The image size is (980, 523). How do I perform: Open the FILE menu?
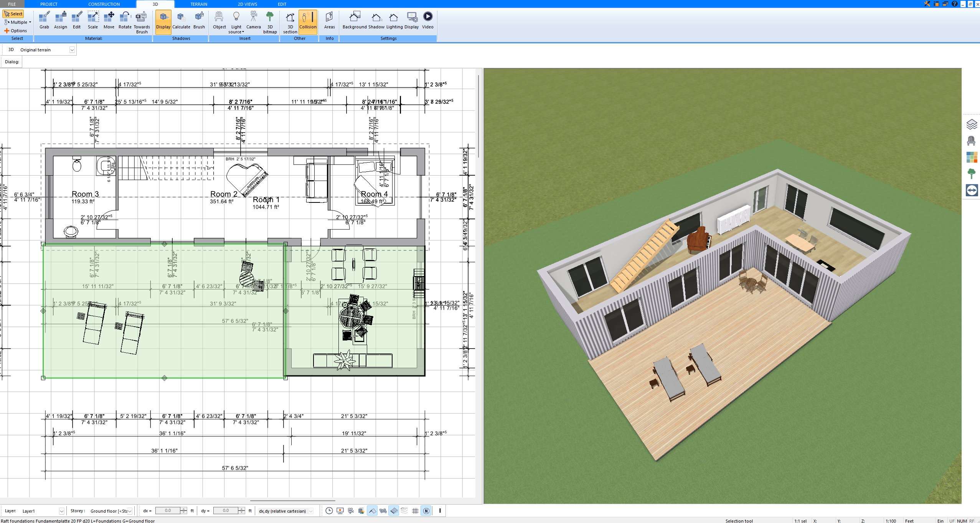[12, 4]
